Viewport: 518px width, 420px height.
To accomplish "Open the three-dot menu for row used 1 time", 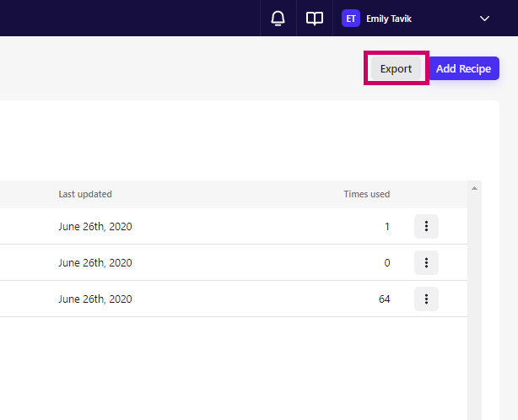I will (x=426, y=226).
